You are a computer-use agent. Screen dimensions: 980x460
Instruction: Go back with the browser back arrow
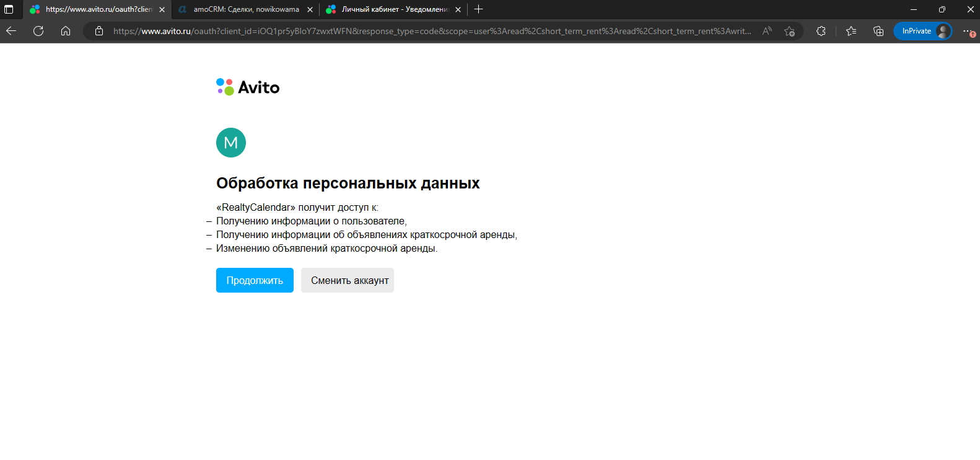pos(11,31)
